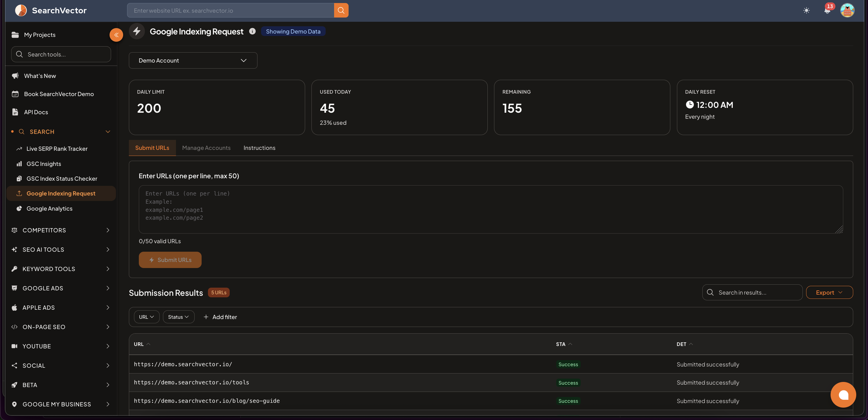Click the GSC Index Status Checker icon

click(19, 179)
